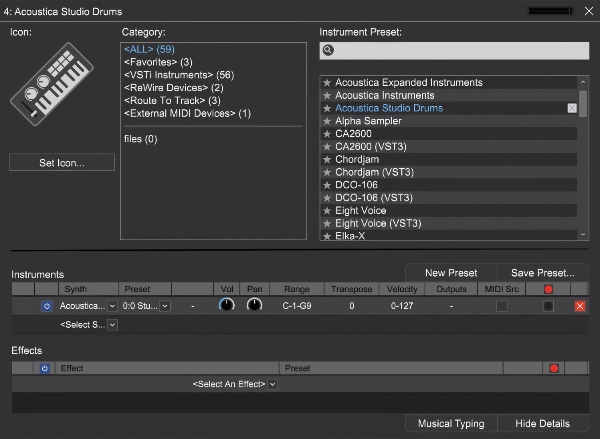Image resolution: width=600 pixels, height=439 pixels.
Task: Click the Transpose value 0
Action: 351,306
